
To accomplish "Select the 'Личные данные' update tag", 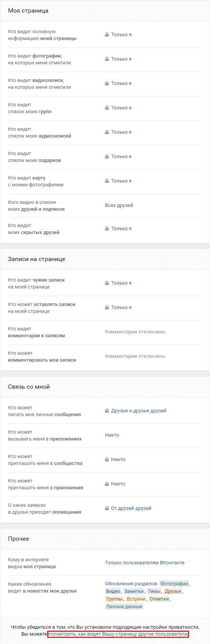I will pyautogui.click(x=124, y=607).
